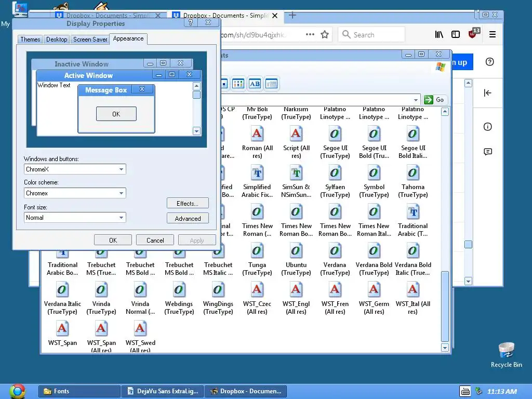The image size is (532, 399).
Task: Expand the Fonts address bar dropdown arrow
Action: pos(416,100)
